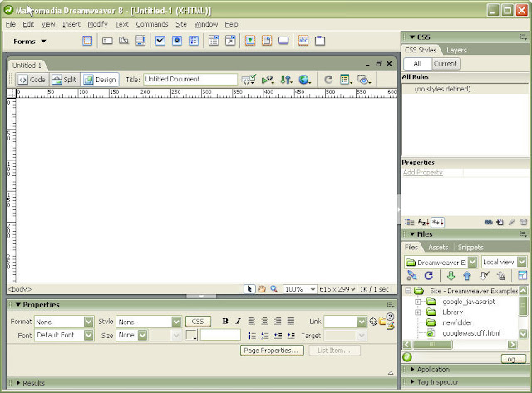
Task: Show All CSS rules mode
Action: coord(417,64)
